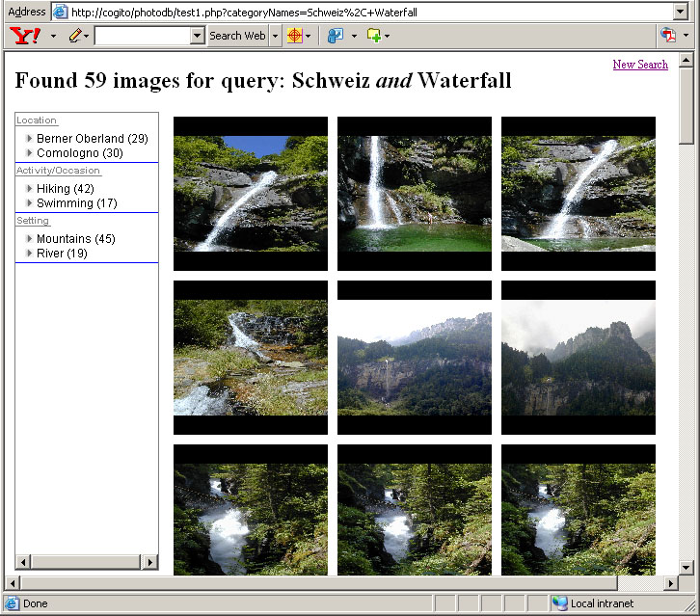
Task: Click the pencil highlighter toolbar icon
Action: [x=75, y=36]
